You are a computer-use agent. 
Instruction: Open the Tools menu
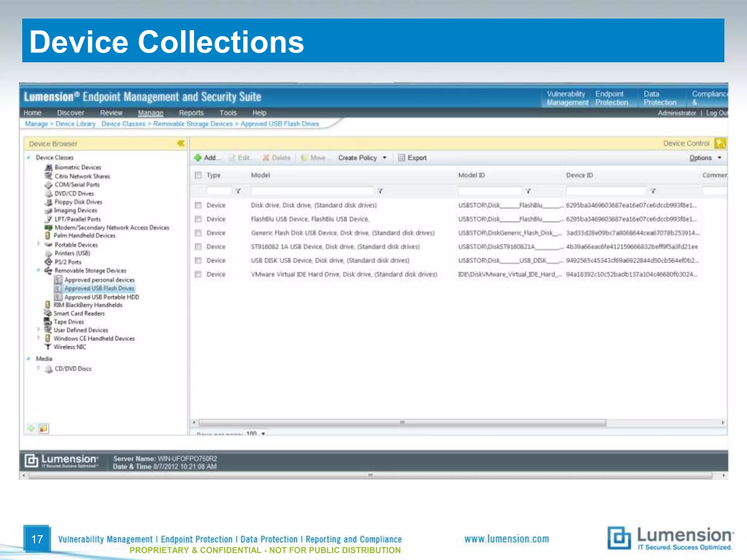(x=228, y=113)
